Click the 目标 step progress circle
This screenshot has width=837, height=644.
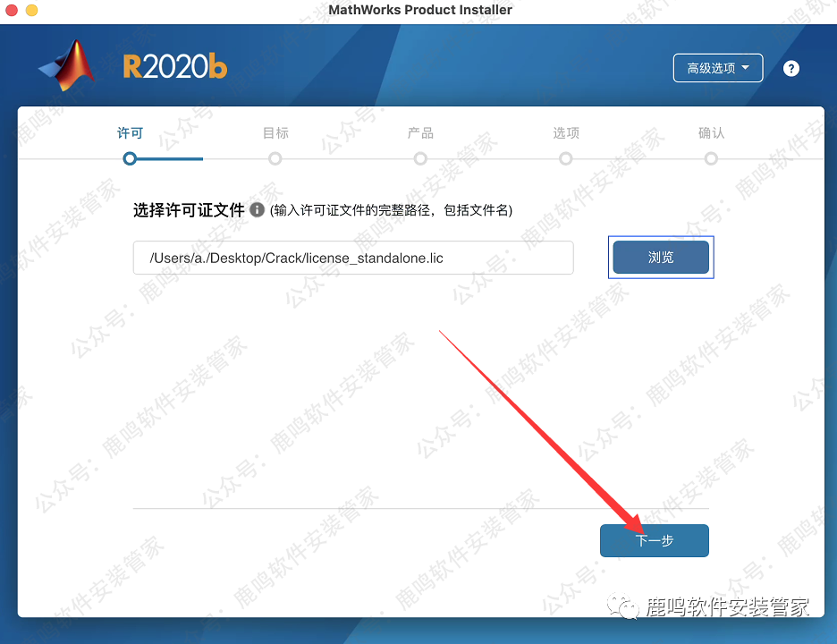(x=275, y=158)
